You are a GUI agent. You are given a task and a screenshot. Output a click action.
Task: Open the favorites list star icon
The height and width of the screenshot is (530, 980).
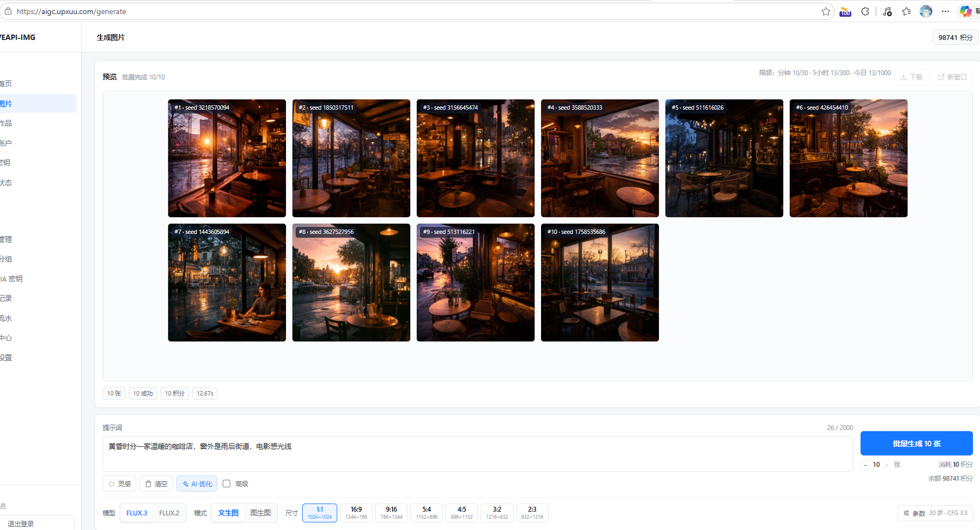906,11
